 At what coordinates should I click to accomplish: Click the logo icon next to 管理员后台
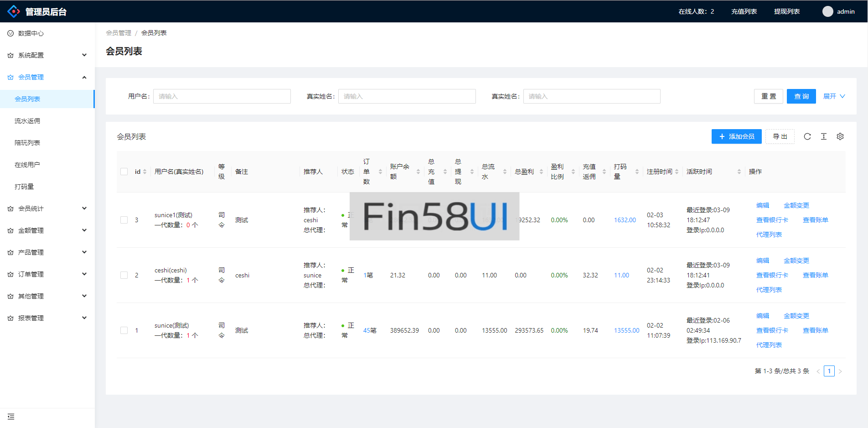[x=14, y=11]
